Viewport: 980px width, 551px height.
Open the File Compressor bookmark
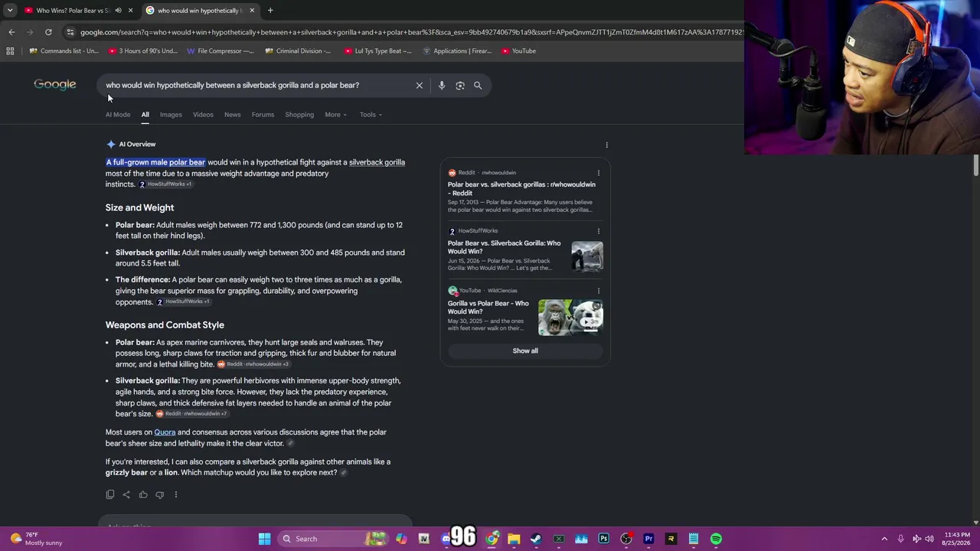(x=220, y=51)
